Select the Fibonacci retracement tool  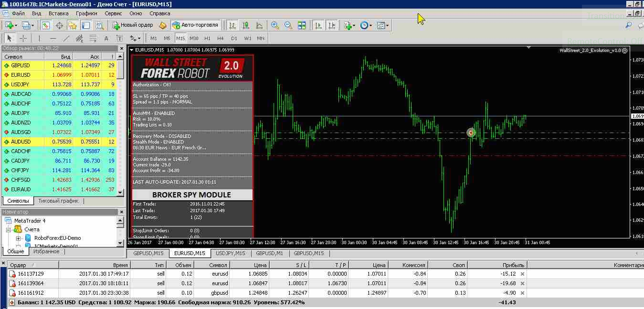(93, 39)
